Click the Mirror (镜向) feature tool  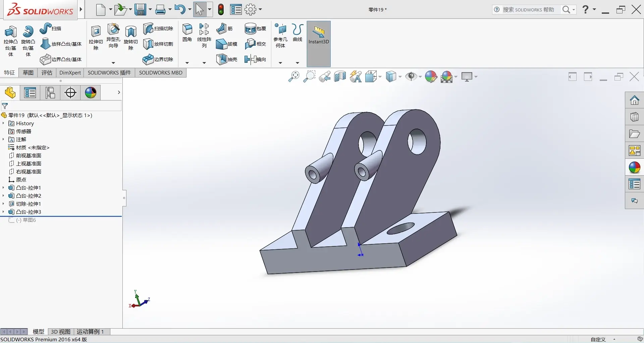pos(255,59)
